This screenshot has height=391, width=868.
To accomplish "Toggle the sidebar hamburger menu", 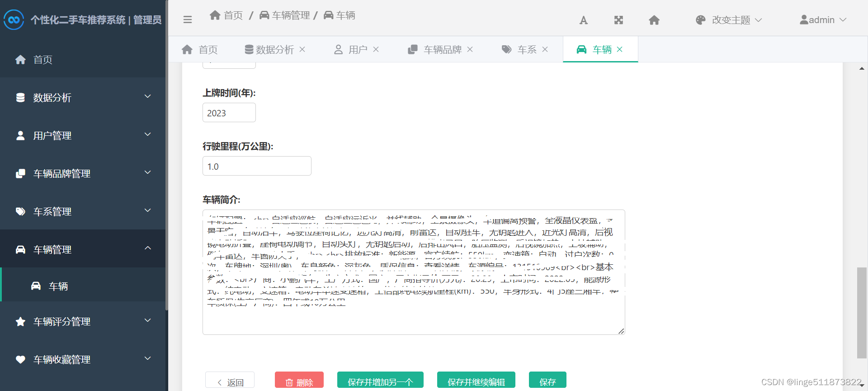I will (188, 19).
